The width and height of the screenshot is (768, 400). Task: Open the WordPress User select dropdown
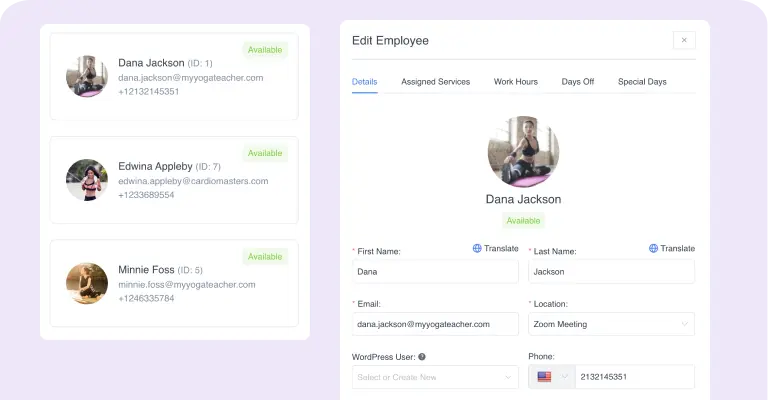pos(435,377)
